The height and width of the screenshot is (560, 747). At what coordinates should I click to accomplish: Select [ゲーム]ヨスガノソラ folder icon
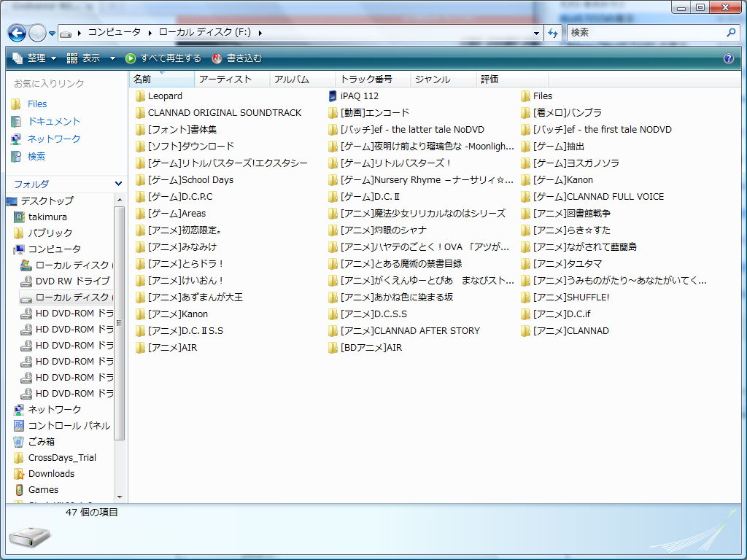click(525, 163)
